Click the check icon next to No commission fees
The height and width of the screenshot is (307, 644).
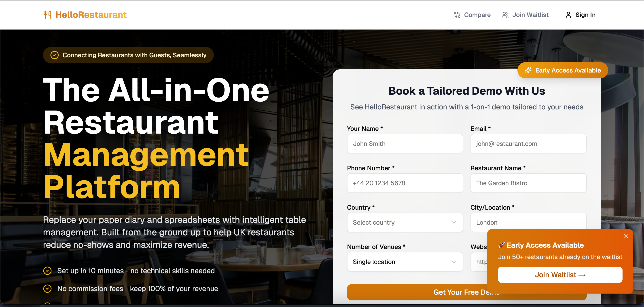tap(47, 289)
